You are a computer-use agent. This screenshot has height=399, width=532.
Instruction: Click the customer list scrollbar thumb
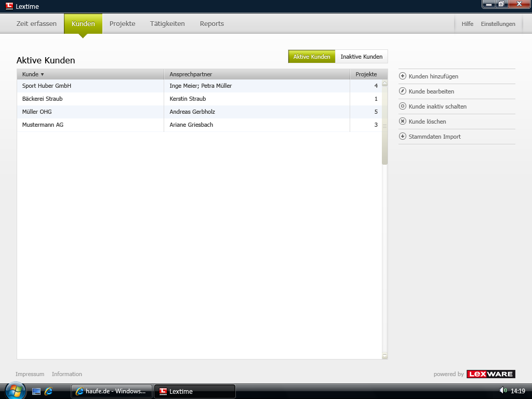385,125
